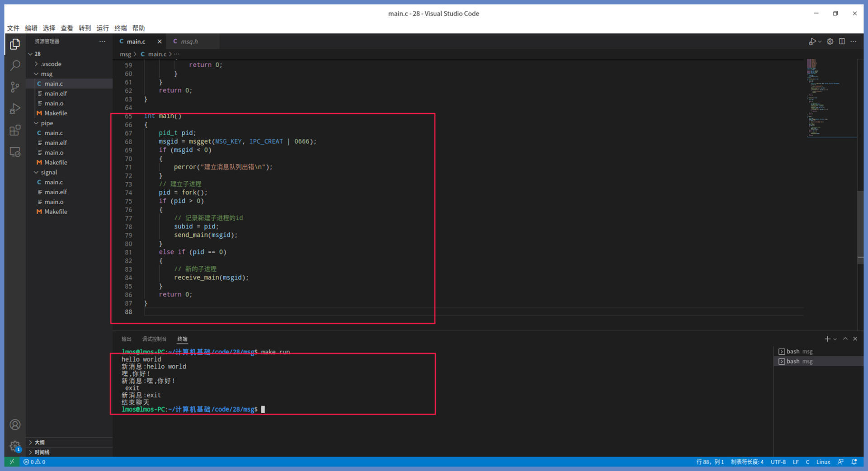
Task: Click the errors and warnings status indicator
Action: pyautogui.click(x=34, y=462)
